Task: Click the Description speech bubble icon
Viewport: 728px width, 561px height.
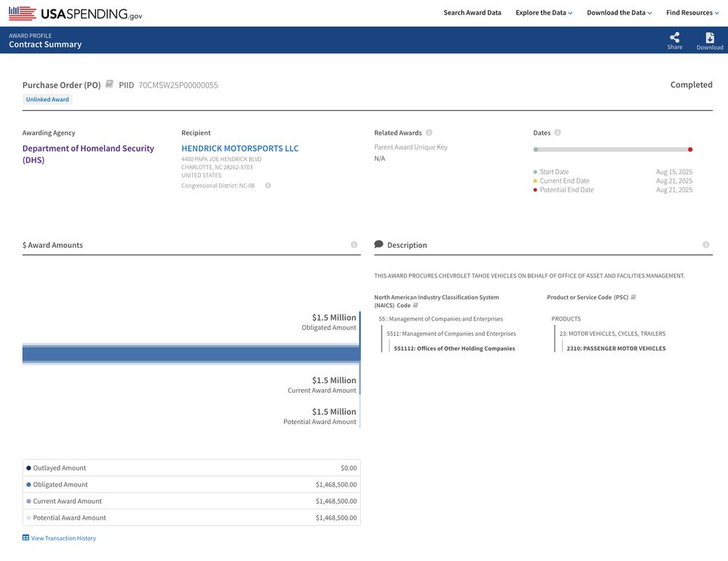Action: coord(379,244)
